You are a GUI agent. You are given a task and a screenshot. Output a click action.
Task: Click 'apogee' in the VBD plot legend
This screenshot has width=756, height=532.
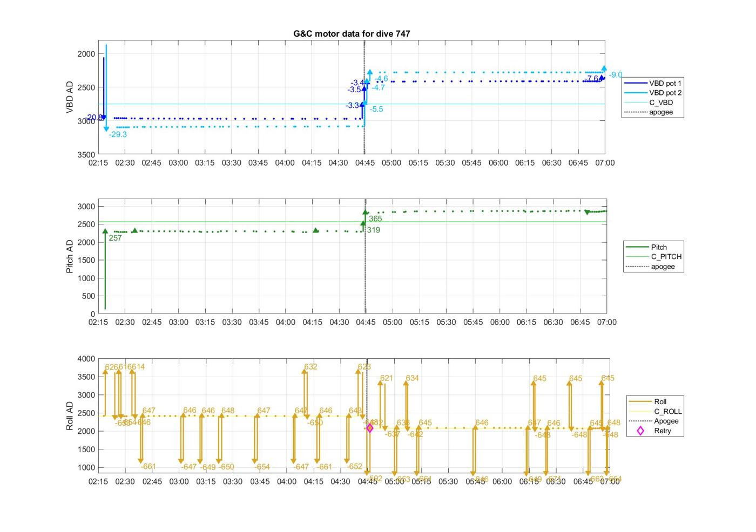point(649,112)
